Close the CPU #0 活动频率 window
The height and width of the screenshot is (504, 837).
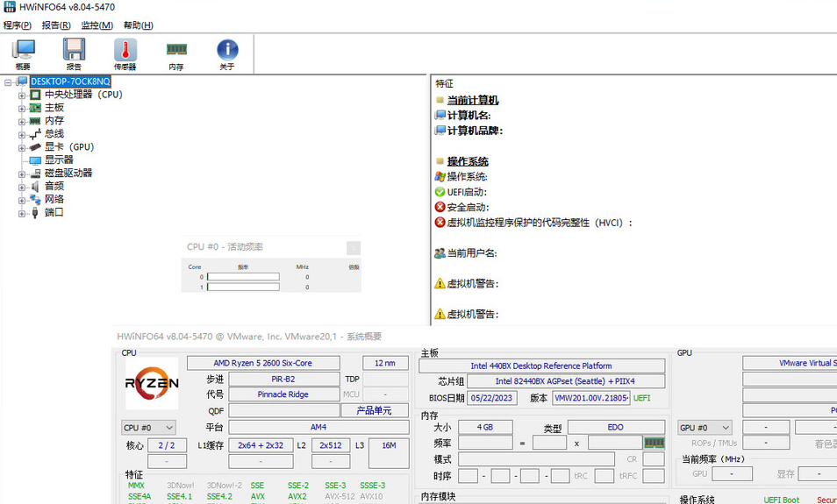[354, 247]
